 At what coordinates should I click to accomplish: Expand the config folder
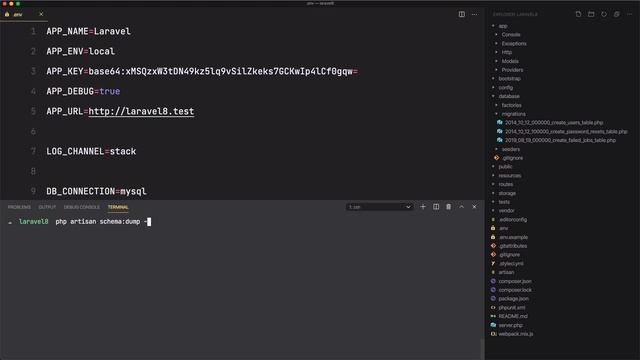point(506,87)
